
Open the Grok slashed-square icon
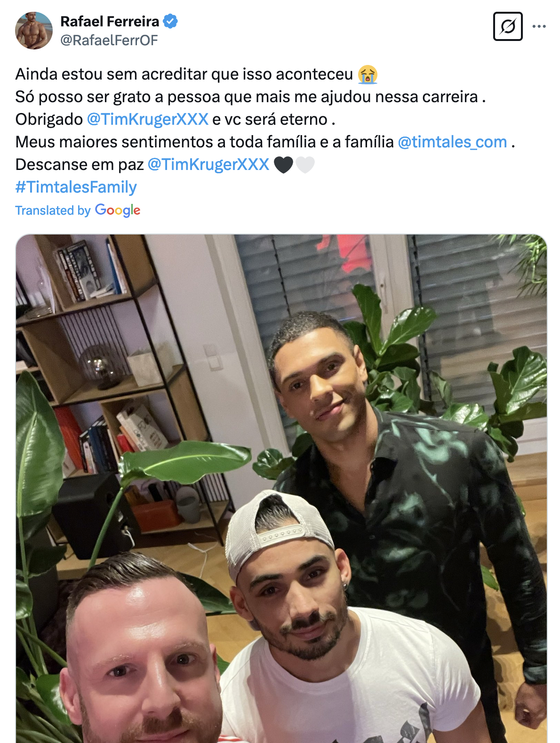508,26
